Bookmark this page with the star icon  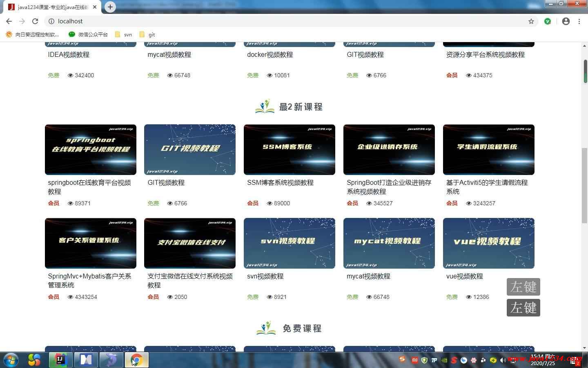tap(531, 21)
